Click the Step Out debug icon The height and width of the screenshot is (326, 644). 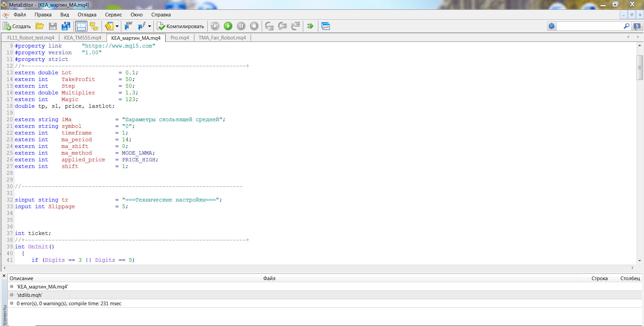[x=296, y=26]
